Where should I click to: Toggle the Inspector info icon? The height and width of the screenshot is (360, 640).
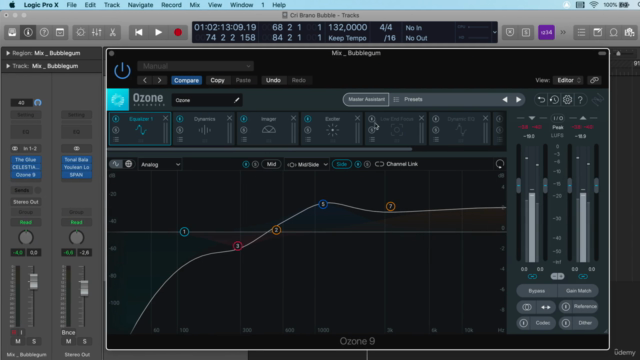point(28,32)
